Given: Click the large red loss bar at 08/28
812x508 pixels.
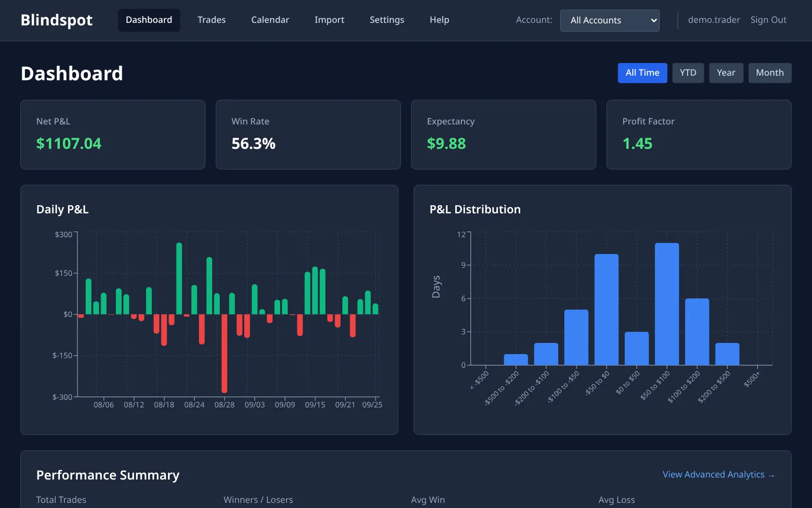Looking at the screenshot, I should pos(224,354).
